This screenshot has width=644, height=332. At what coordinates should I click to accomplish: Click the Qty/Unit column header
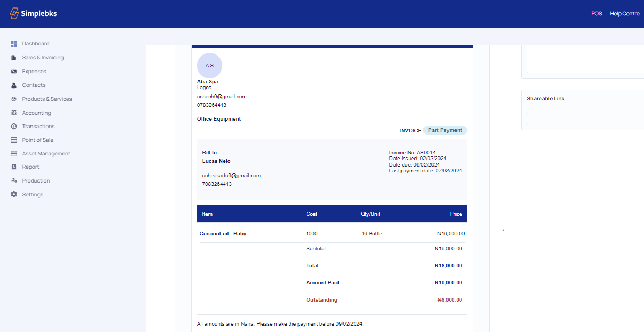371,214
